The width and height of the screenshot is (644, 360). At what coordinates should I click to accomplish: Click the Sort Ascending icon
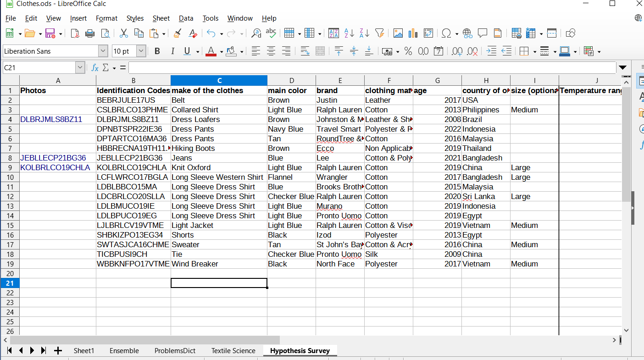tap(349, 33)
